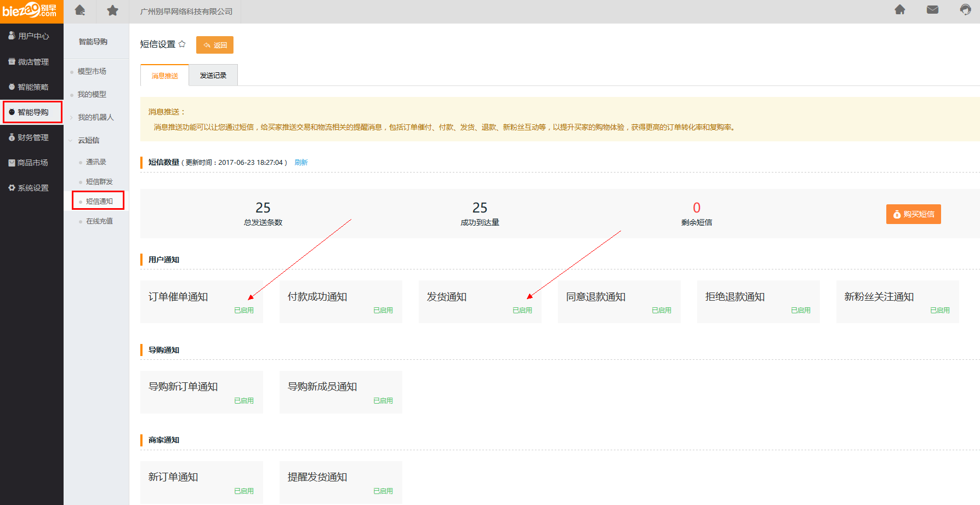Open 系统设置 in the left sidebar
The width and height of the screenshot is (980, 505).
[32, 188]
